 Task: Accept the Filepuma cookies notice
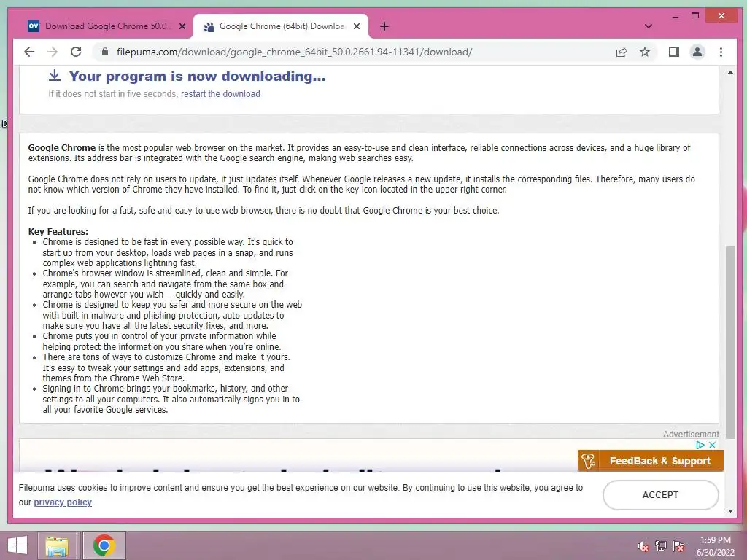tap(660, 495)
